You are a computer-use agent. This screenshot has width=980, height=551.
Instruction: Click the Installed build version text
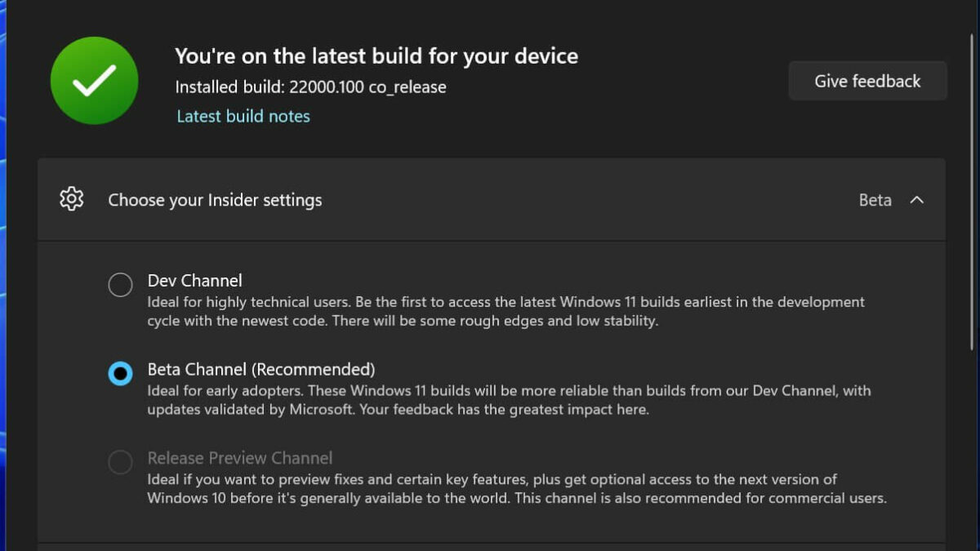310,87
